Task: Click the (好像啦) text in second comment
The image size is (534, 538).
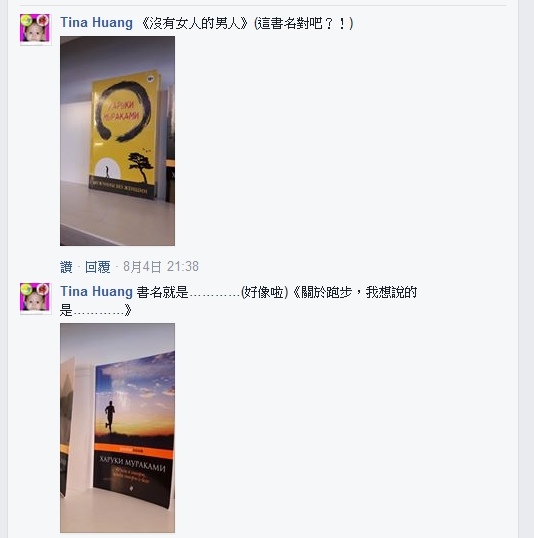Action: point(264,292)
